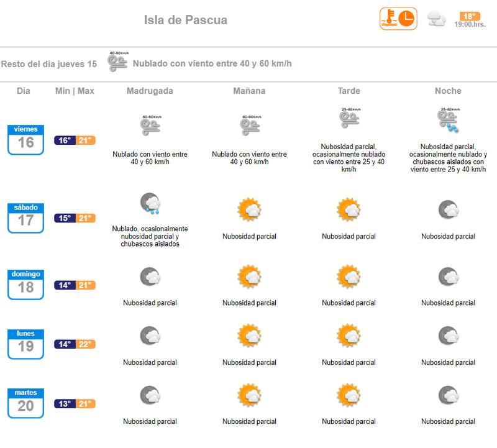Screen dimensions: 497x448
Task: Select the viernes 16 calendar day
Action: [25, 139]
